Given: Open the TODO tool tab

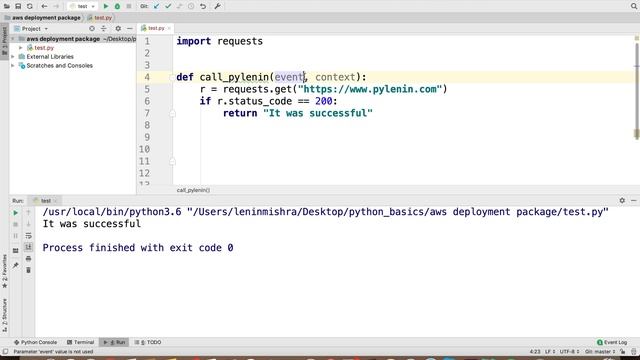Looking at the screenshot, I should 148,342.
